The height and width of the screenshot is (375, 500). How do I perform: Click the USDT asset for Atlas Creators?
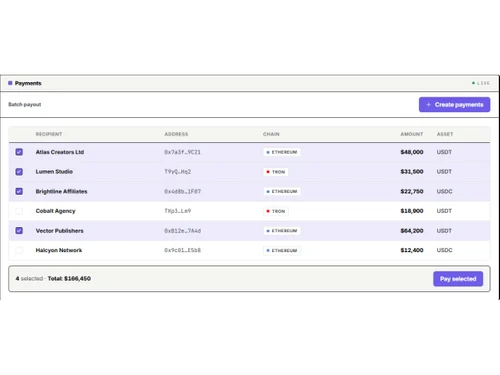coord(444,152)
